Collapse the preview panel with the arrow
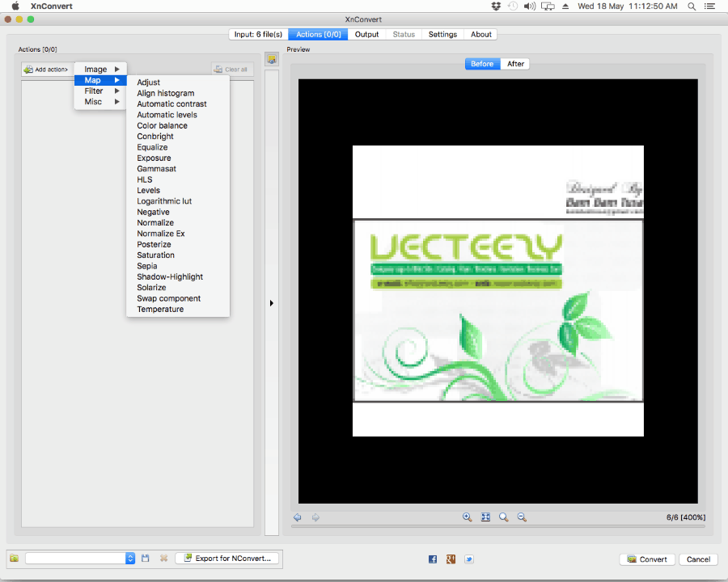Viewport: 728px width, 582px height. coord(272,303)
